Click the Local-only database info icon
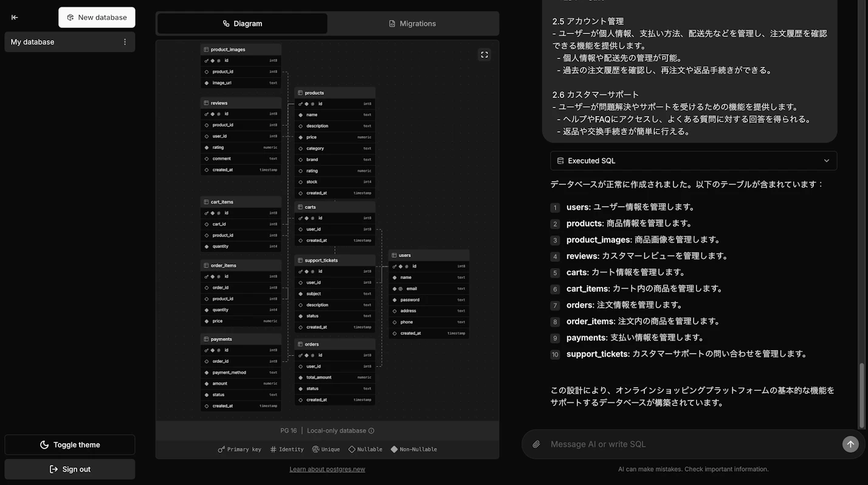 (371, 430)
